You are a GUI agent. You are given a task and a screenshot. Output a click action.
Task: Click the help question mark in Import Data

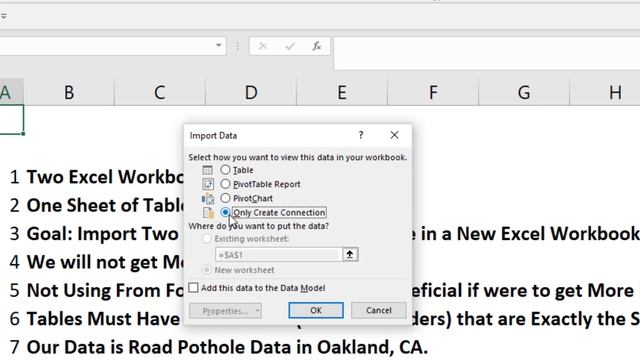pos(361,135)
